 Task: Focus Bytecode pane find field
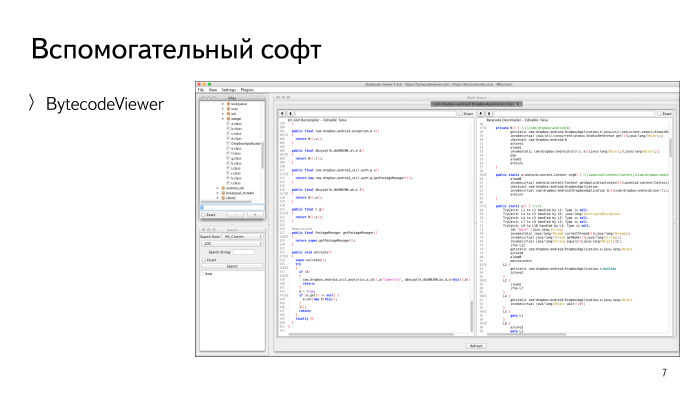pos(574,113)
